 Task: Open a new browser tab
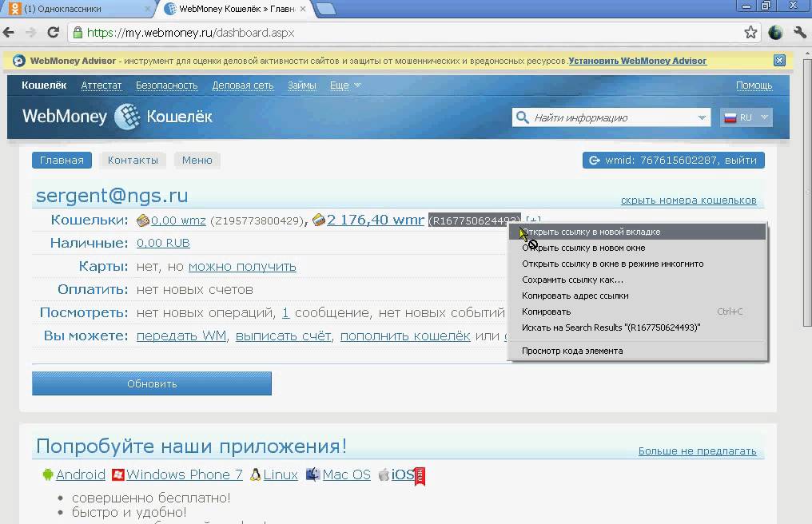coord(325,9)
